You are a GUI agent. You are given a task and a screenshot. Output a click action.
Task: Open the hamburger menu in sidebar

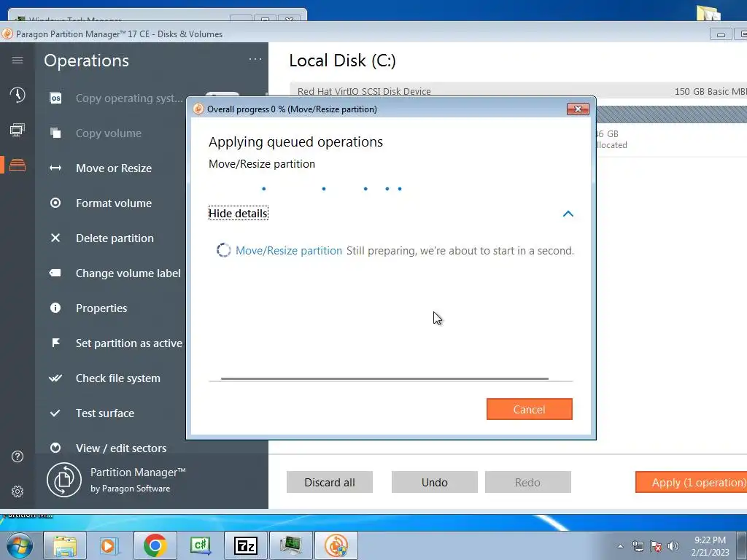pyautogui.click(x=18, y=60)
